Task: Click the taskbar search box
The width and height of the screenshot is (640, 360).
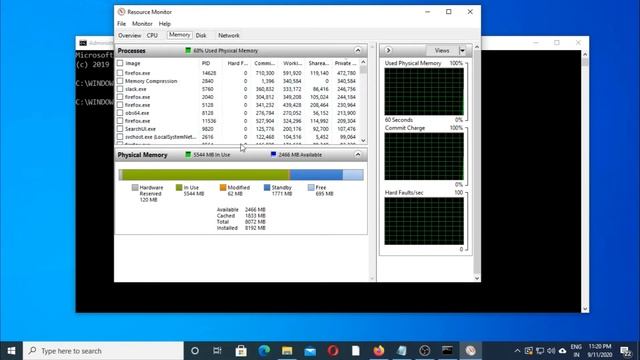Action: pos(103,351)
